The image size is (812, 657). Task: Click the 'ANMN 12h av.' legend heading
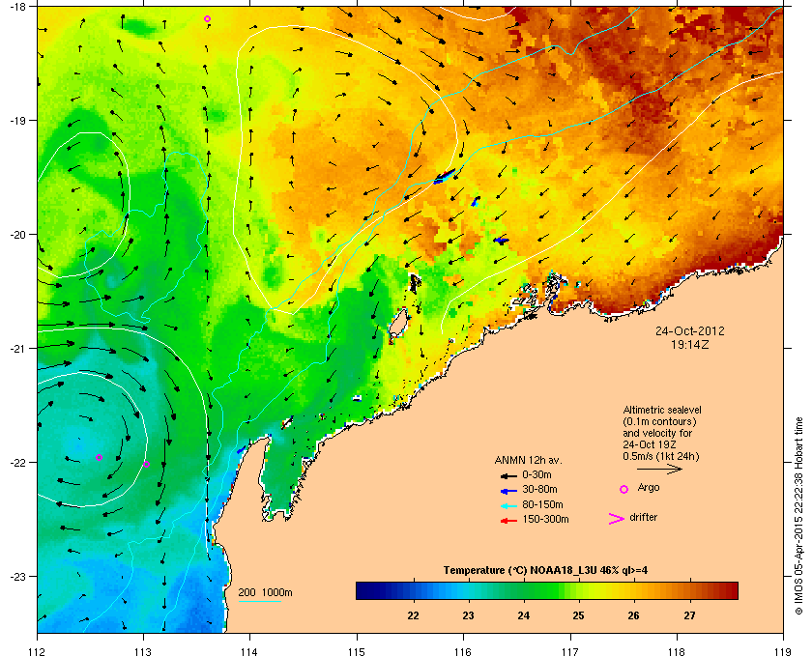(x=528, y=460)
